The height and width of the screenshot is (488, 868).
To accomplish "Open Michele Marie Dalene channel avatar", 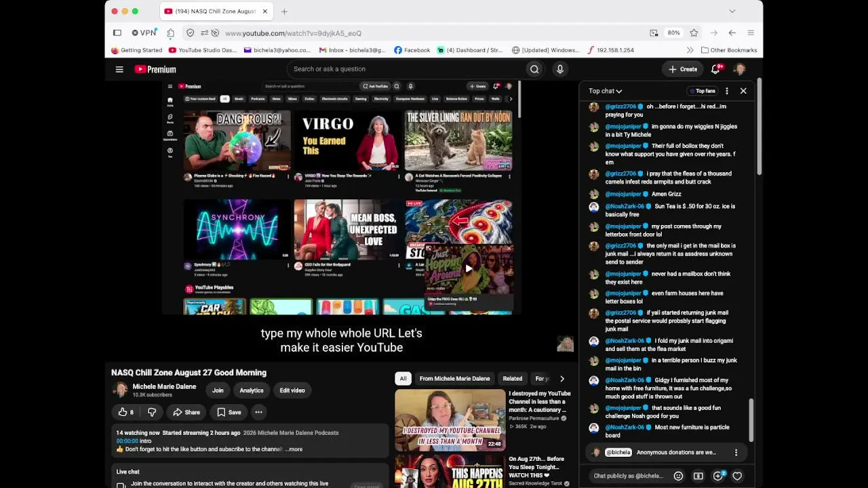I will click(x=120, y=390).
